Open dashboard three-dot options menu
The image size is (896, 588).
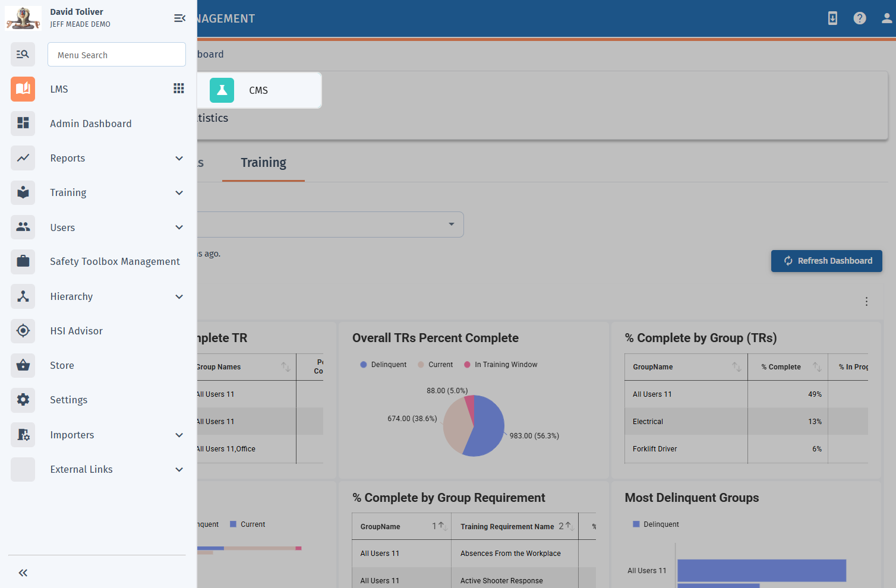click(866, 302)
